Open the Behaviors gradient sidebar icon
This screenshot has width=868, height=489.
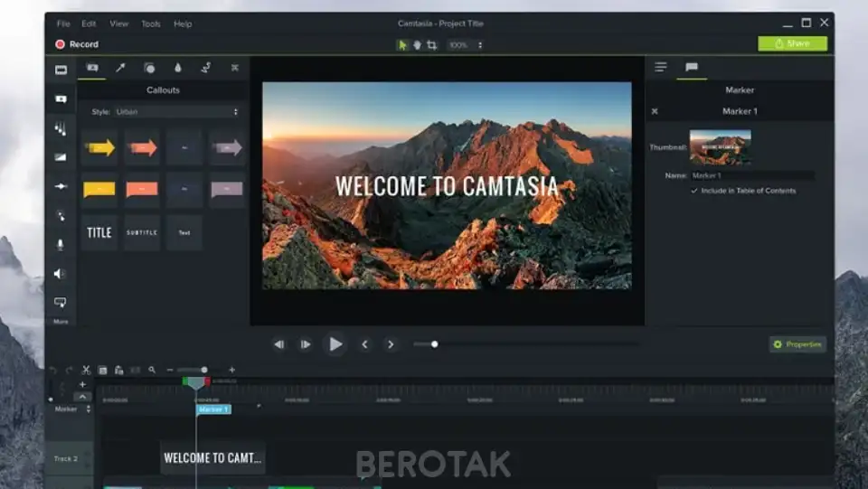coord(61,157)
